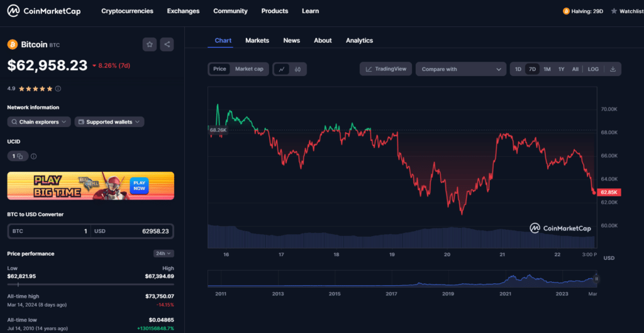Show Market cap on the chart
The image size is (644, 333).
coord(249,69)
